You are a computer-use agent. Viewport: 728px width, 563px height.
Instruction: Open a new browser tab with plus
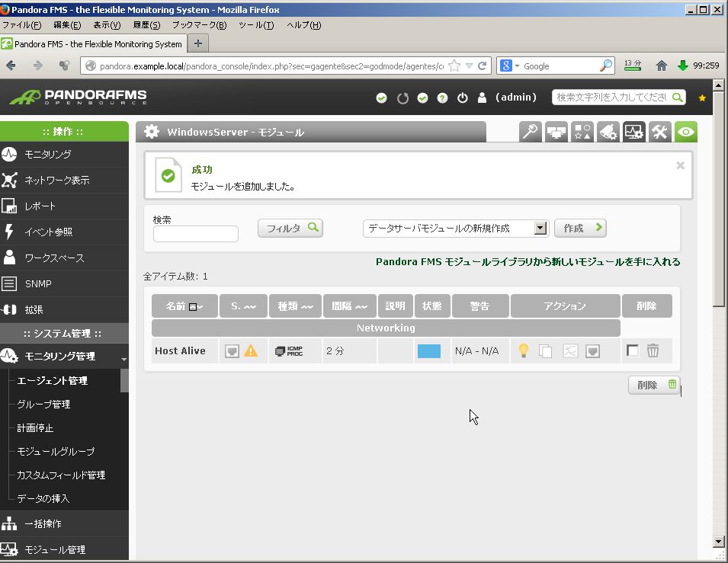coord(198,43)
